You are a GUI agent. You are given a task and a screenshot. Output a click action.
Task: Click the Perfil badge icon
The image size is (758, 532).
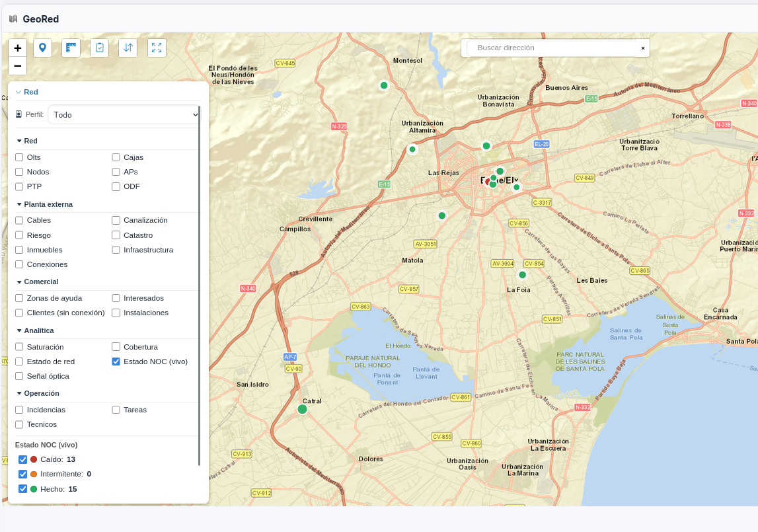(19, 114)
